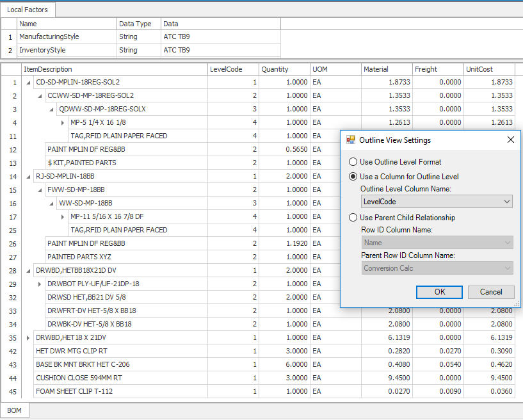523x420 pixels.
Task: Select Use Outline Level Format option
Action: 353,162
